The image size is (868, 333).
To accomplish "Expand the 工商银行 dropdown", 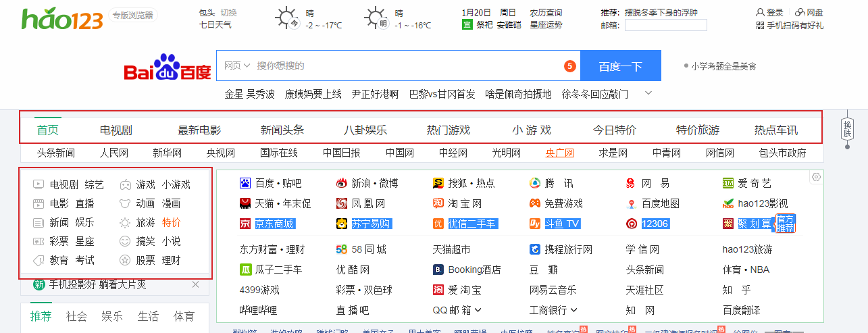I will pyautogui.click(x=575, y=310).
